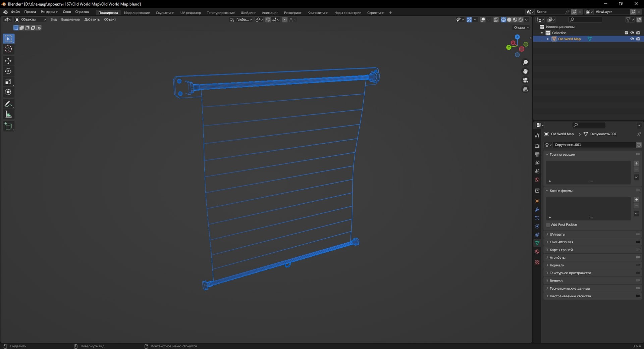
Task: Toggle Collection exclude checkbox in outliner
Action: 626,33
